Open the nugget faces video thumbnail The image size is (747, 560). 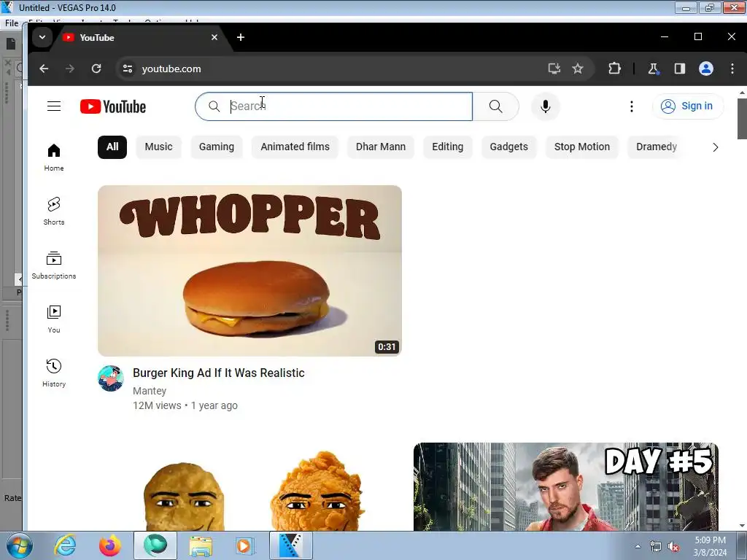tap(249, 486)
